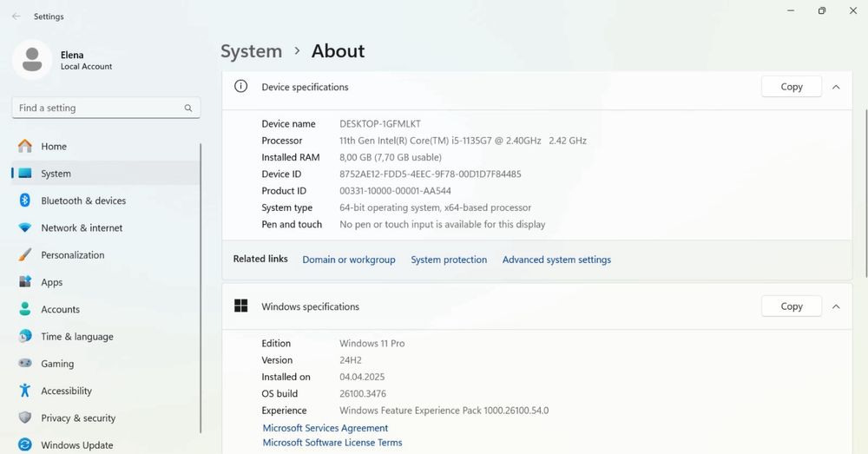Collapse the Device specifications section
Screen dimensions: 868x454
point(836,87)
